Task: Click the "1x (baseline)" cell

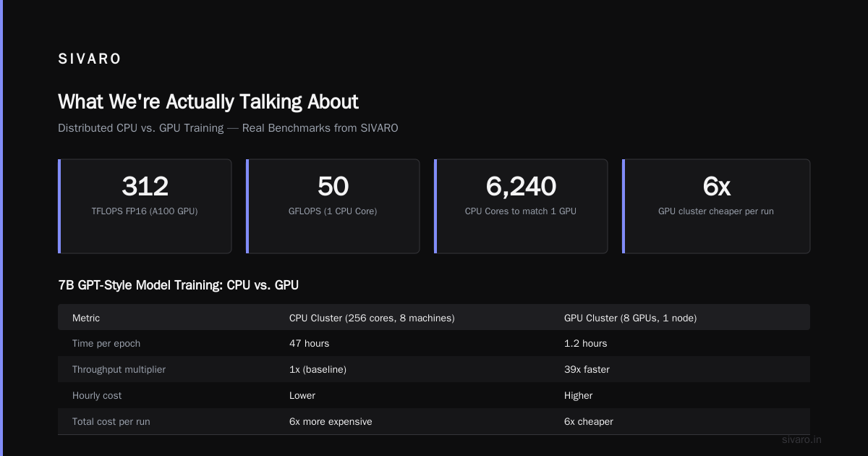Action: tap(318, 370)
